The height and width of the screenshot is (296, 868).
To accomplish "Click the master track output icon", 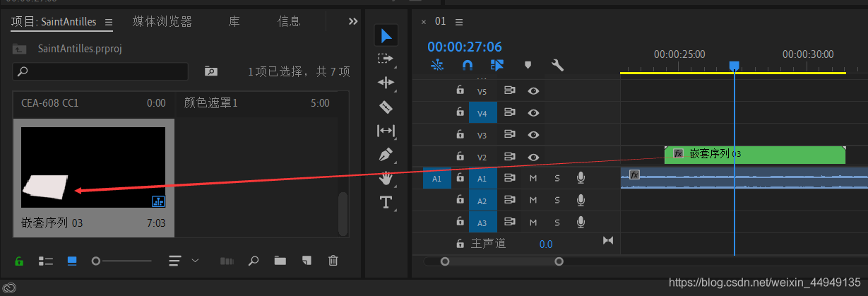I will [608, 241].
